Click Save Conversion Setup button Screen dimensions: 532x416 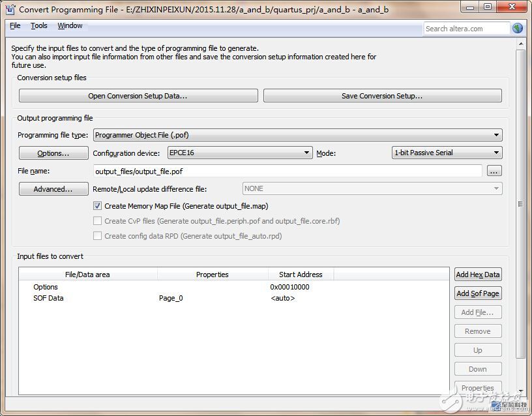(x=382, y=96)
